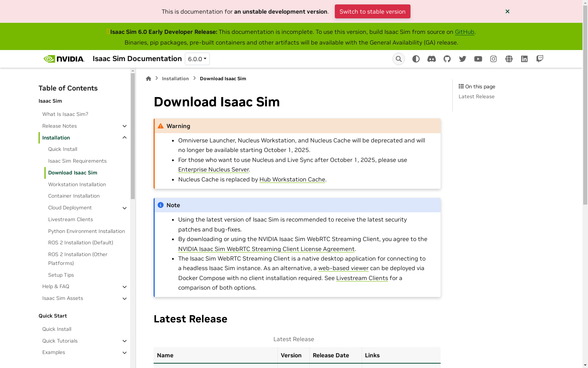Open the YouTube icon link

coord(478,59)
